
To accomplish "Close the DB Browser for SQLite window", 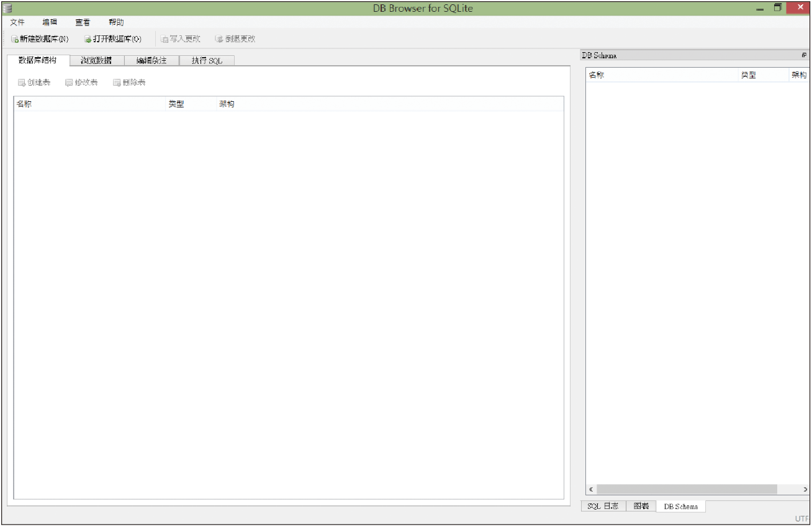I will tap(800, 7).
